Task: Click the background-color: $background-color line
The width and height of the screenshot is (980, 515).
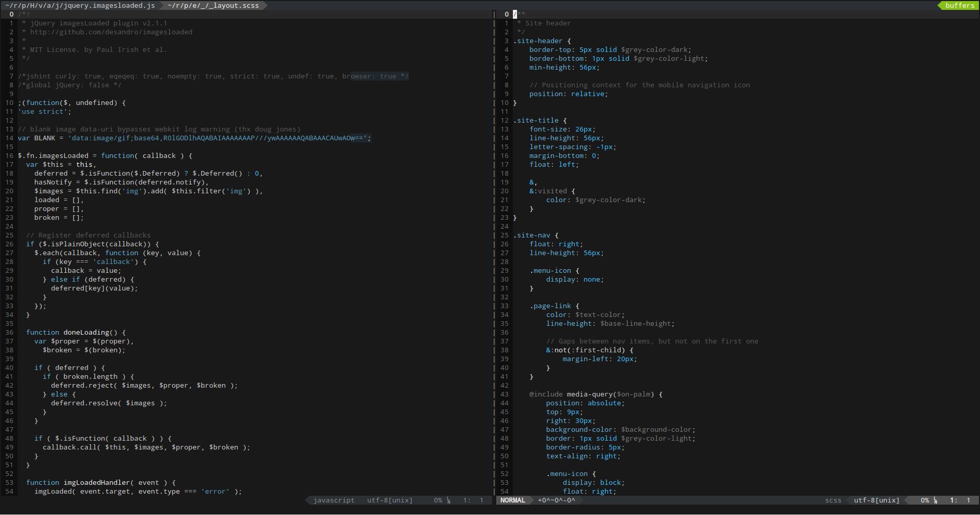Action: [x=621, y=429]
